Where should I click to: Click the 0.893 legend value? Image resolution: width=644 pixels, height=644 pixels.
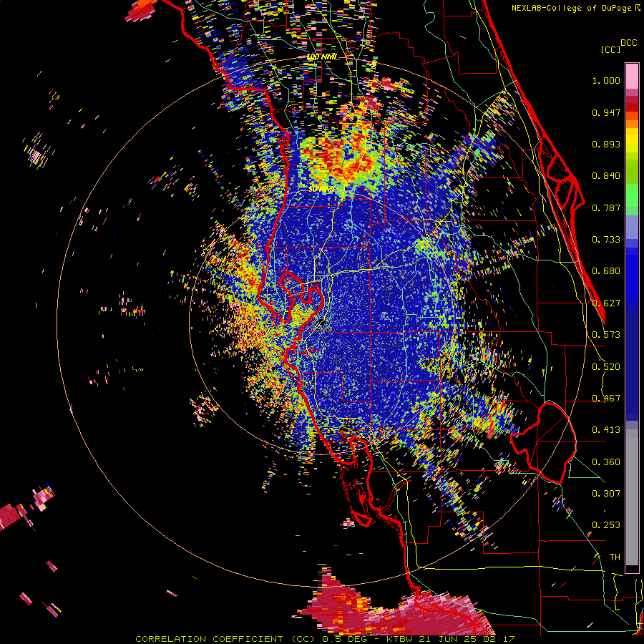[x=606, y=144]
